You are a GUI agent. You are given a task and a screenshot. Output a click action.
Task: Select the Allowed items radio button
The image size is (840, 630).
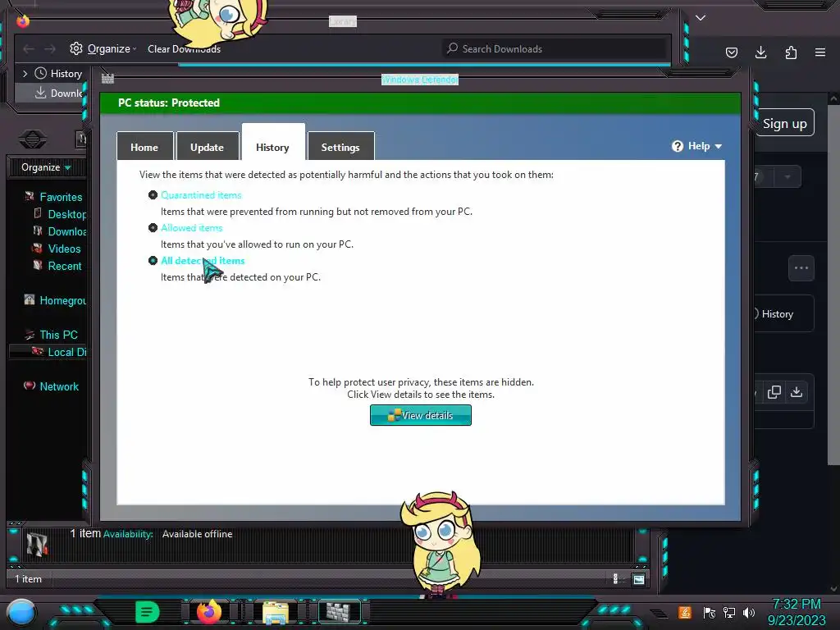click(153, 228)
